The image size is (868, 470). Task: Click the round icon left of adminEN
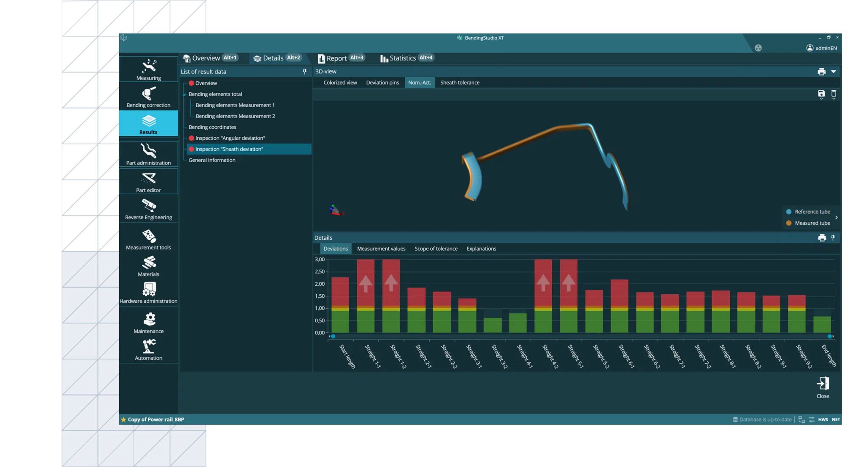tap(758, 48)
